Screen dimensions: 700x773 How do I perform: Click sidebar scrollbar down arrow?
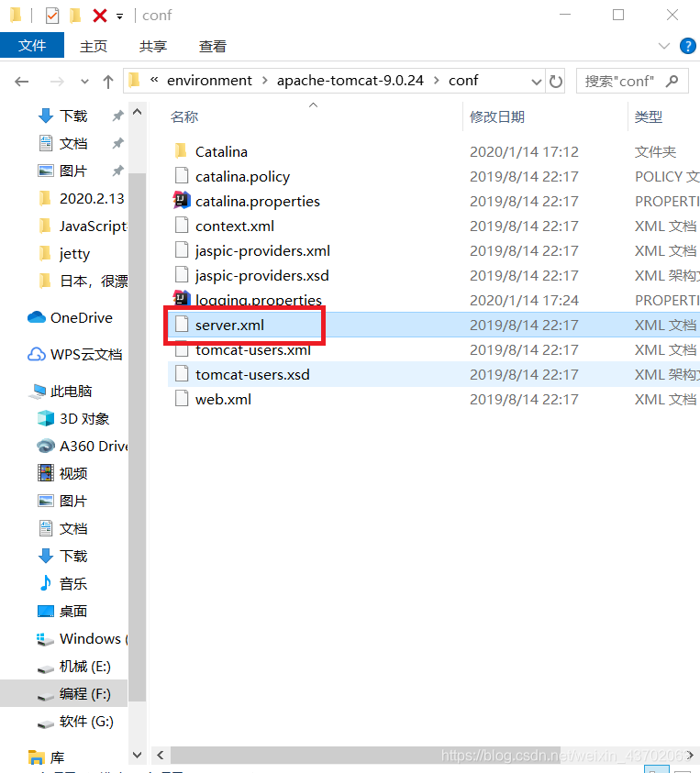click(137, 755)
